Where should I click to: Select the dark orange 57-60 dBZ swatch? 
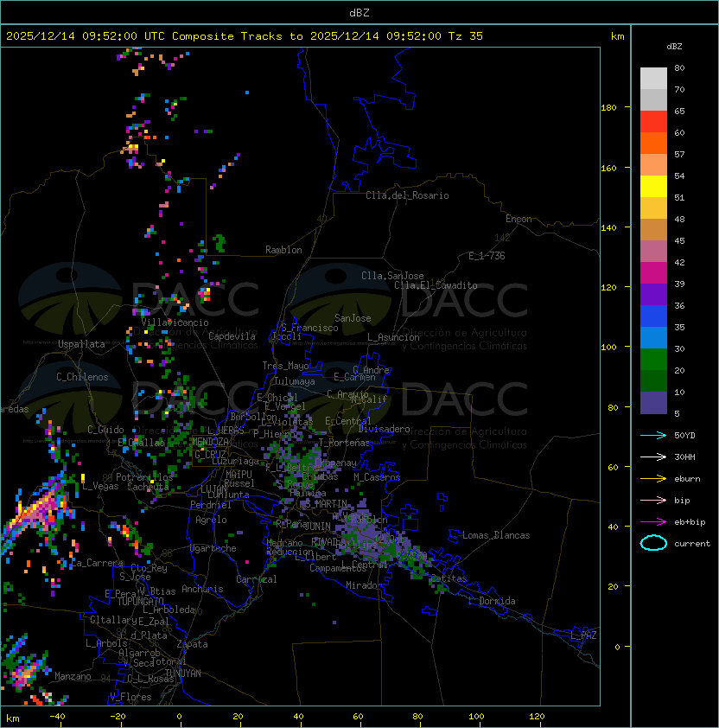653,144
